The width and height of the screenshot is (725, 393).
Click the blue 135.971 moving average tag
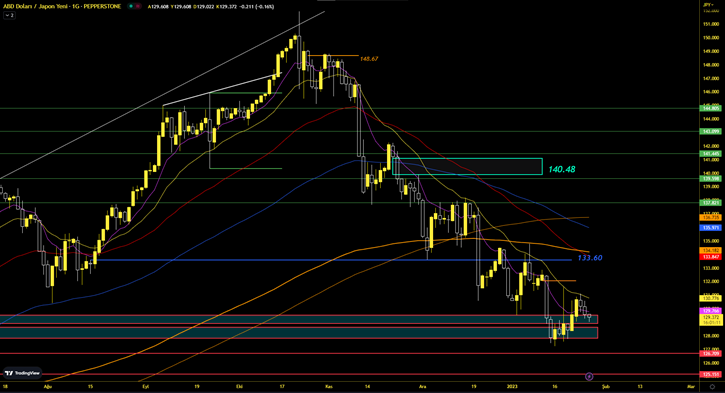point(711,228)
